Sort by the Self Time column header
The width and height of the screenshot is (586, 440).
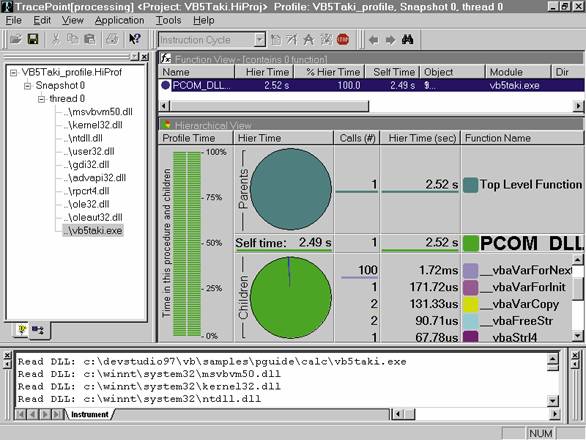392,72
